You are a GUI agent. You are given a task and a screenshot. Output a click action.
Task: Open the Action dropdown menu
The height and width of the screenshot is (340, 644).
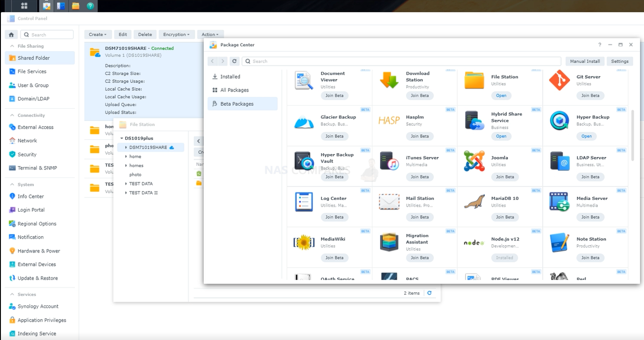tap(210, 35)
